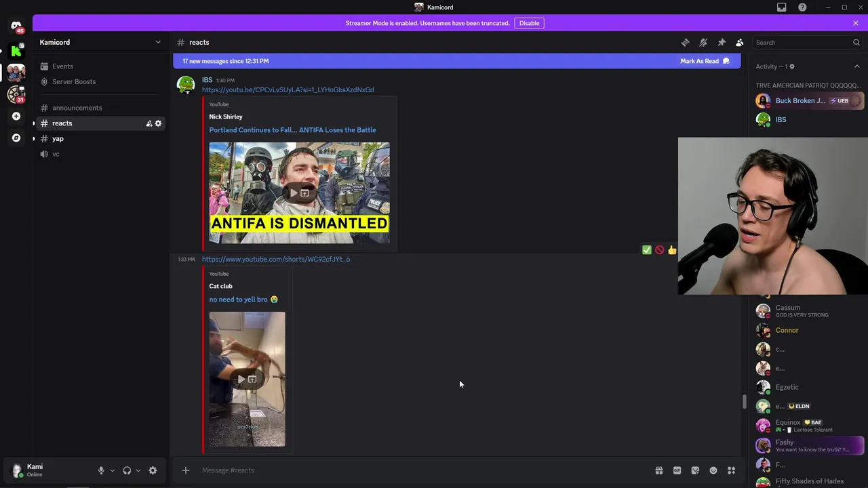Viewport: 868px width, 488px height.
Task: Click the IBS username in chat
Action: 207,79
